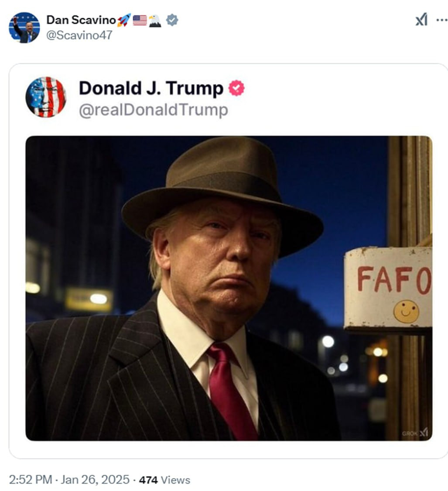The width and height of the screenshot is (448, 491).
Task: Open the Grok icon at top right
Action: [x=421, y=20]
